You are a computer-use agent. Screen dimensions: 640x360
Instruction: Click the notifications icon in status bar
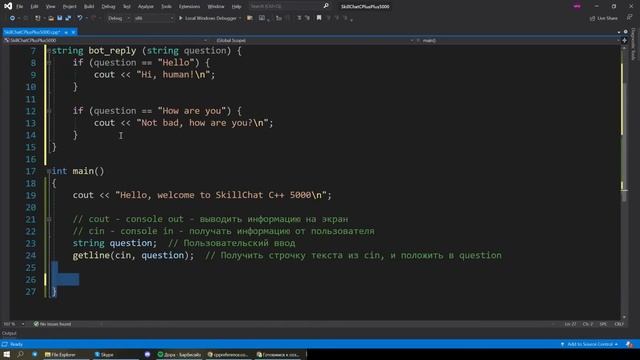pyautogui.click(x=630, y=344)
